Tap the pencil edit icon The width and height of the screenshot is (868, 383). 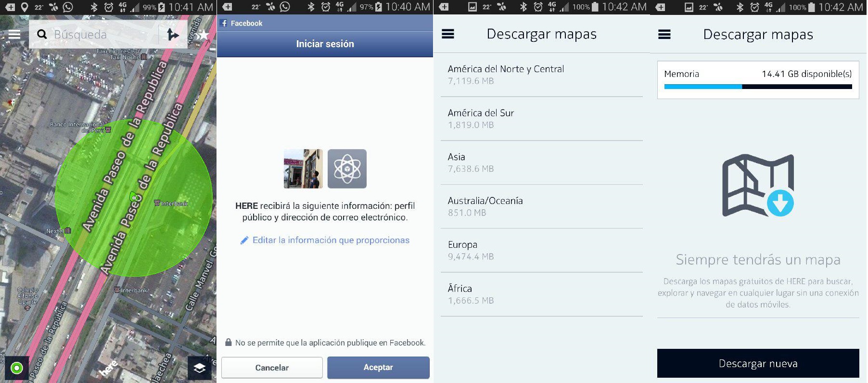point(244,240)
